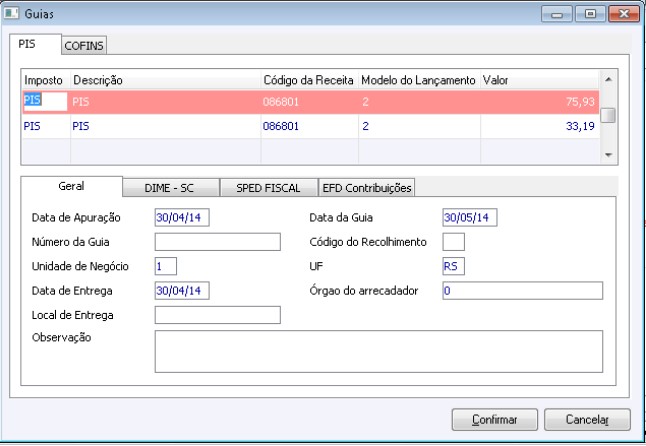Screen dimensions: 646x446
Task: Maximize the Guias window
Action: (590, 14)
